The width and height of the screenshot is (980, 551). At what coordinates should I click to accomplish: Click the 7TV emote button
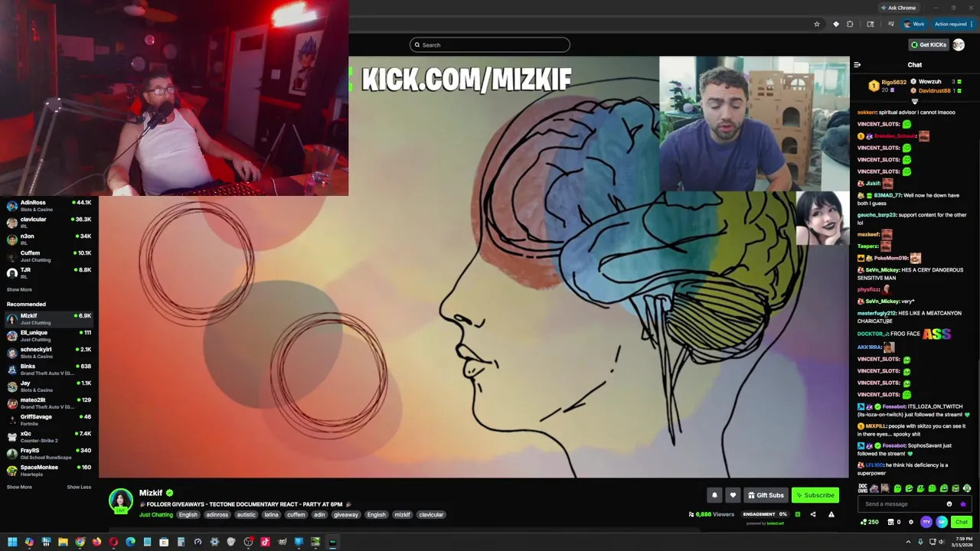click(926, 522)
